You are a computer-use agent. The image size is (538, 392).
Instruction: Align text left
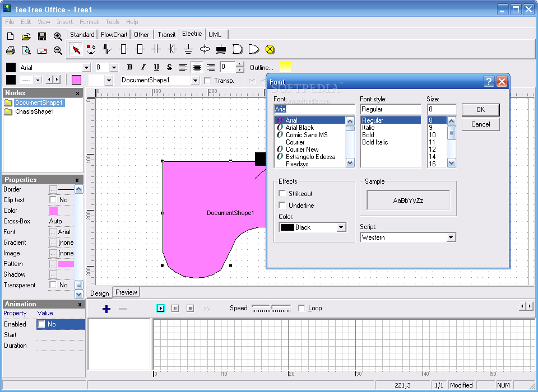click(183, 67)
